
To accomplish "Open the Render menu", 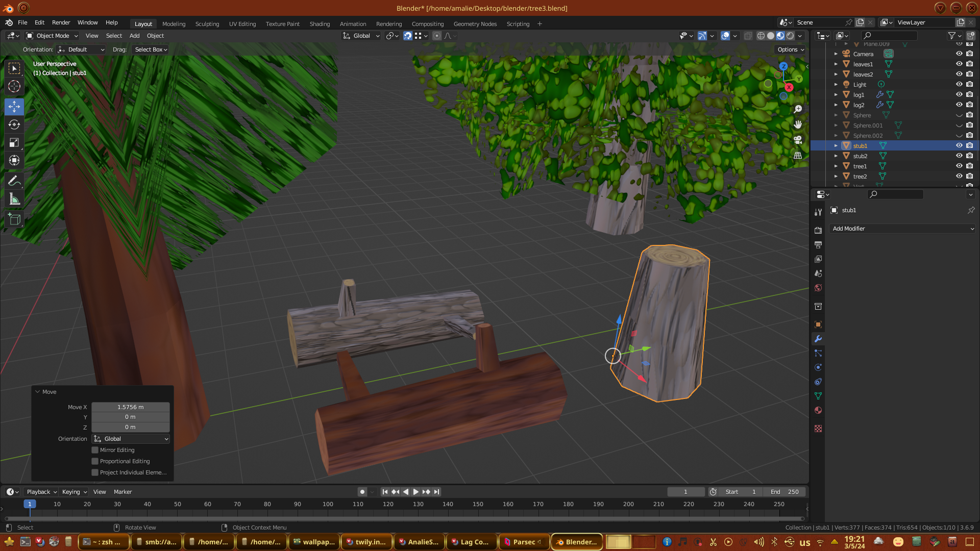I will pyautogui.click(x=61, y=22).
